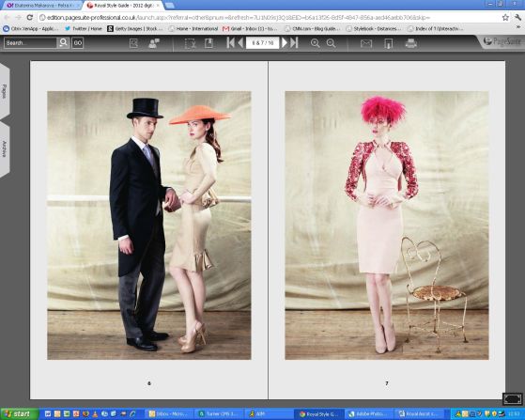
Task: Open the Chrome wrench settings menu
Action: click(517, 18)
